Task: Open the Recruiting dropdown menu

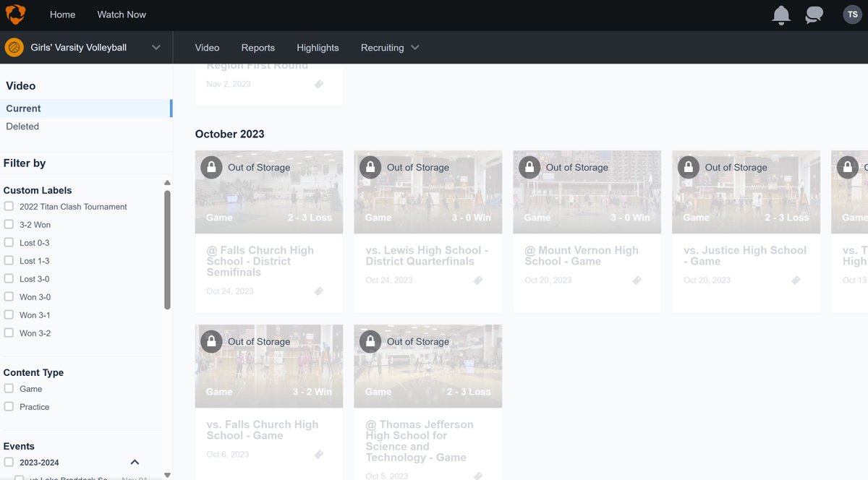Action: (389, 47)
